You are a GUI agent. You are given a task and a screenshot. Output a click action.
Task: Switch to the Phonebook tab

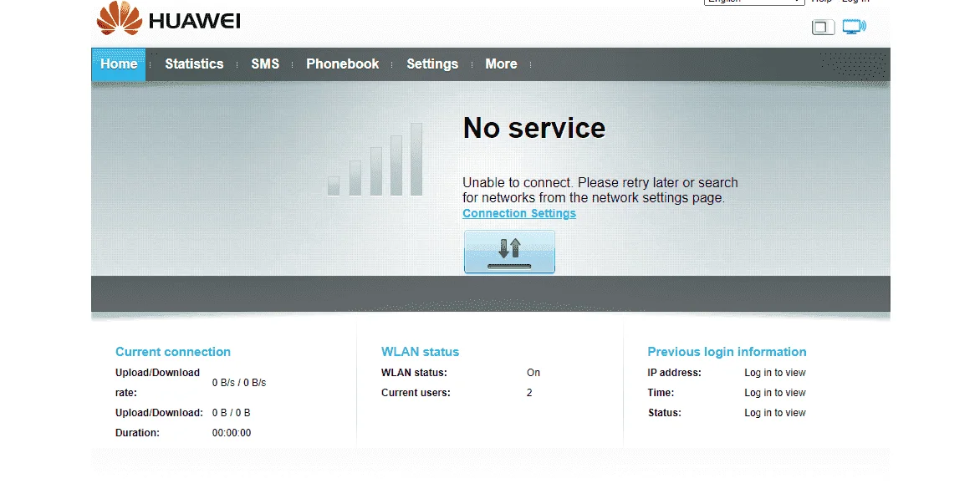click(x=343, y=64)
